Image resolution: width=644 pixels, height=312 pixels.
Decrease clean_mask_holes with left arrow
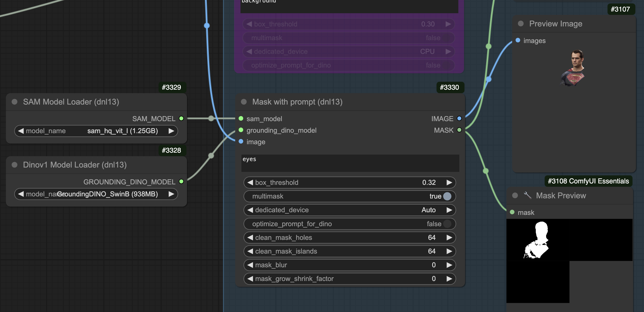(x=250, y=237)
